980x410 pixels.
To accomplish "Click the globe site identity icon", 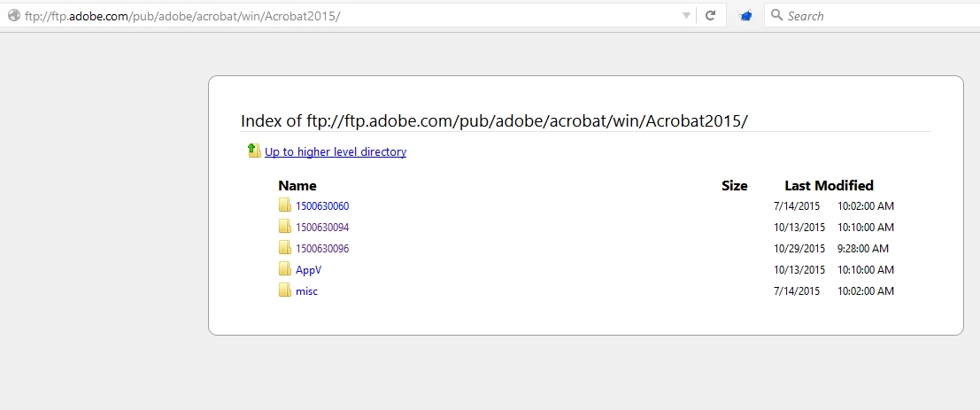I will click(x=12, y=16).
